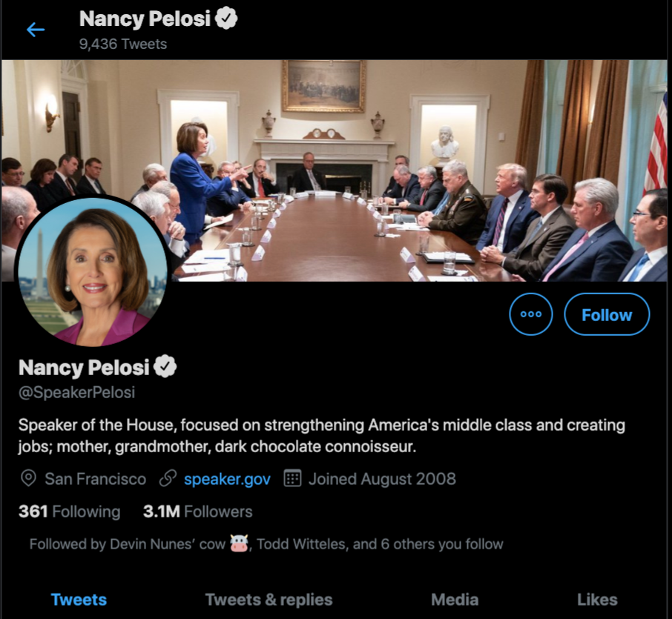
Task: Click the followed by mutual followers line
Action: coord(266,544)
